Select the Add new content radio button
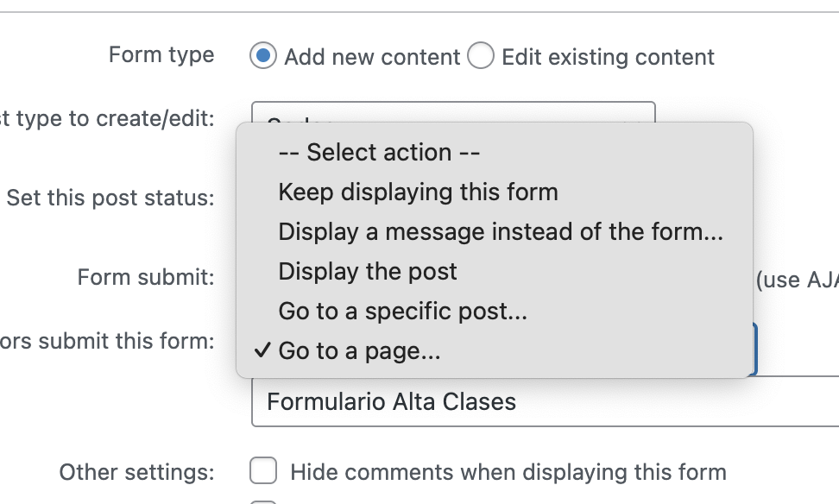This screenshot has height=504, width=839. coord(263,57)
